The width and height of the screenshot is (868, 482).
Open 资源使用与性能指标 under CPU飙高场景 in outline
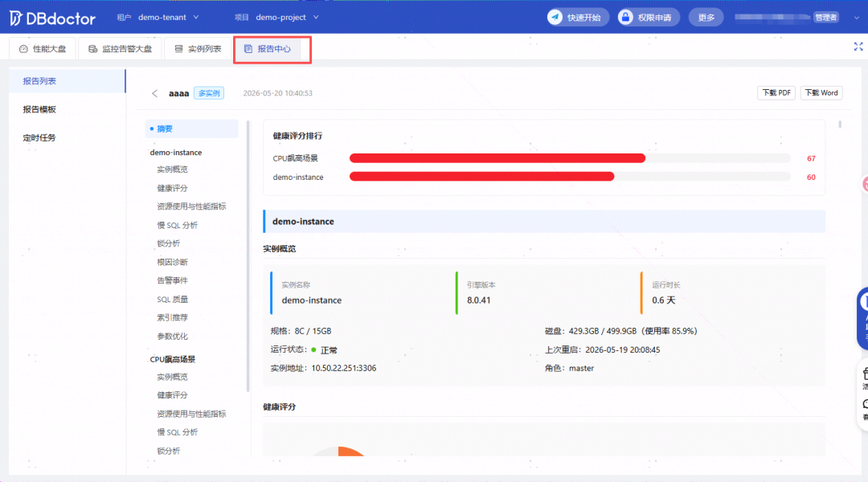click(191, 414)
